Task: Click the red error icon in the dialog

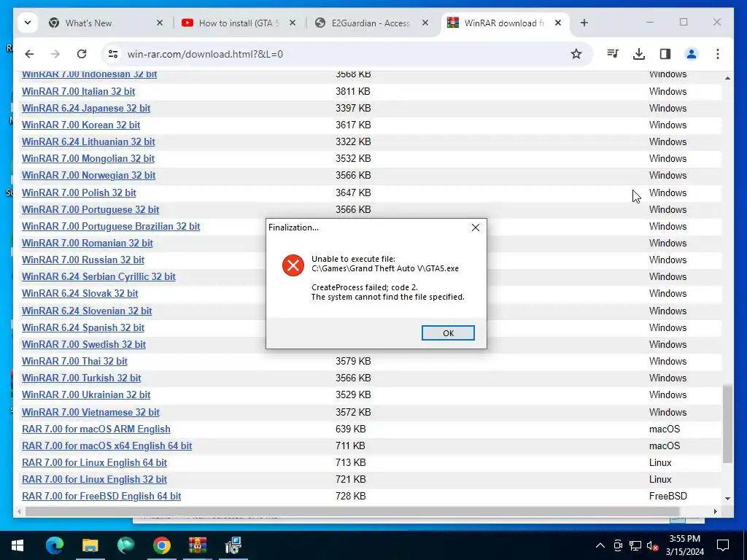Action: click(x=293, y=265)
